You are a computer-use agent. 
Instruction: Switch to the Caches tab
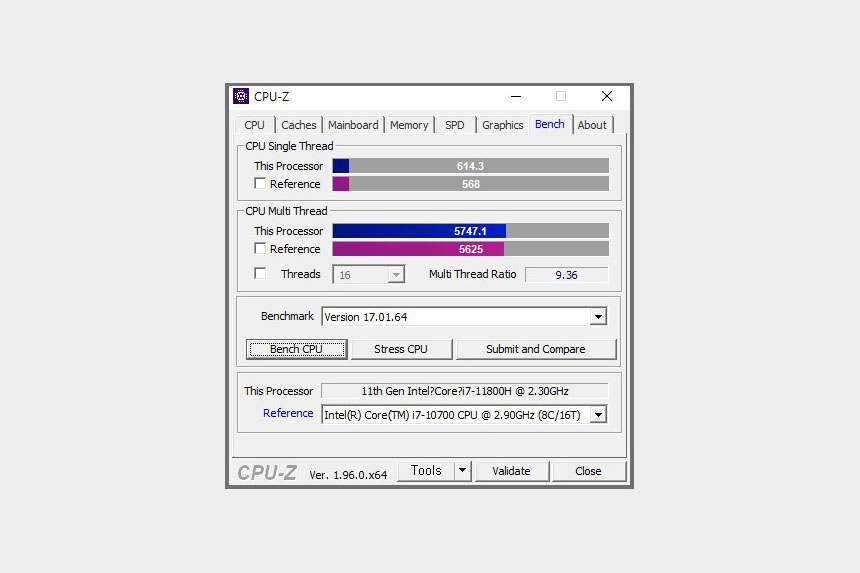click(298, 125)
